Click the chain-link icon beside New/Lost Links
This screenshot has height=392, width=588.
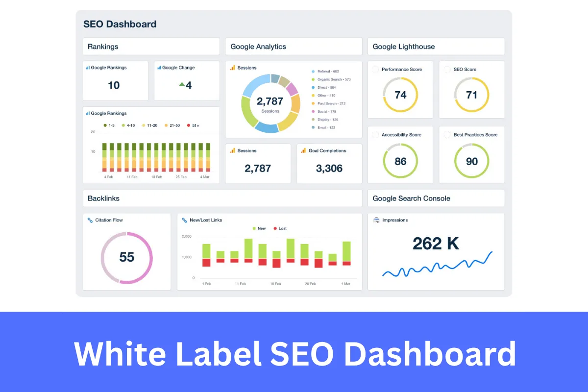coord(184,220)
